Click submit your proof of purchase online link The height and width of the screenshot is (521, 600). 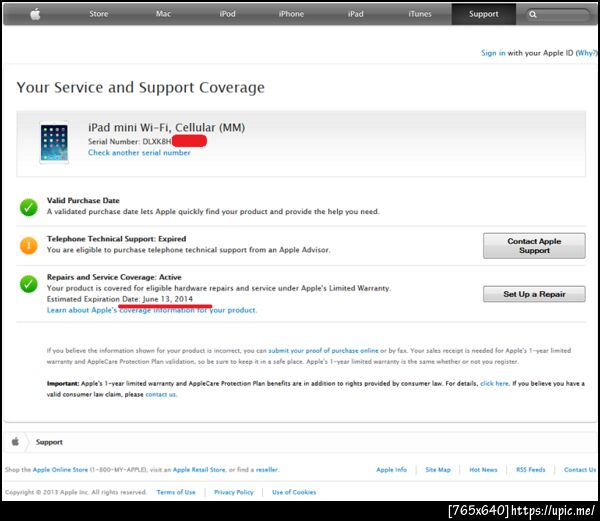coord(323,350)
